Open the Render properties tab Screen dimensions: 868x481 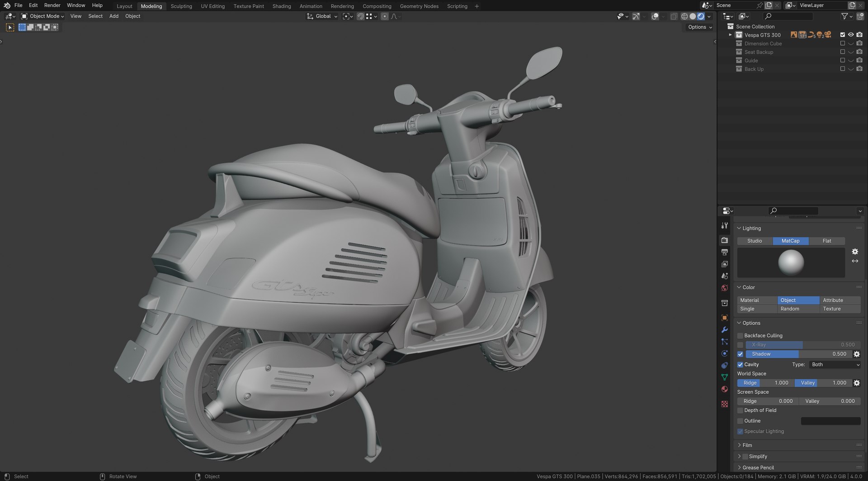(x=725, y=240)
